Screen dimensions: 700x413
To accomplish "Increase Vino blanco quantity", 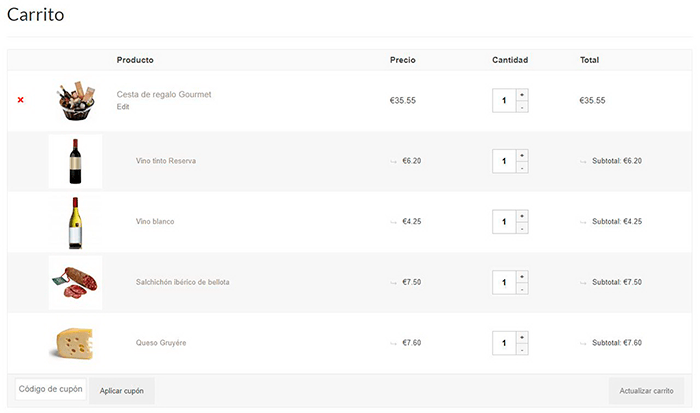I will 522,216.
